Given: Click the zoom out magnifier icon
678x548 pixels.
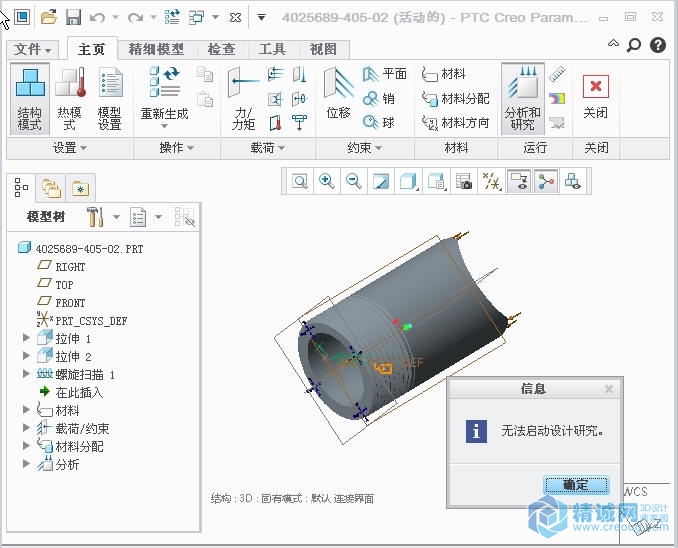Looking at the screenshot, I should click(354, 181).
